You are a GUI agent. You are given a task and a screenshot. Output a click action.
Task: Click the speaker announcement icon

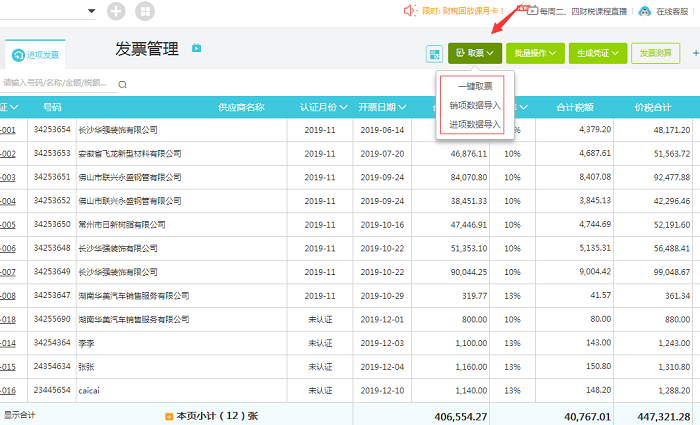pyautogui.click(x=410, y=10)
